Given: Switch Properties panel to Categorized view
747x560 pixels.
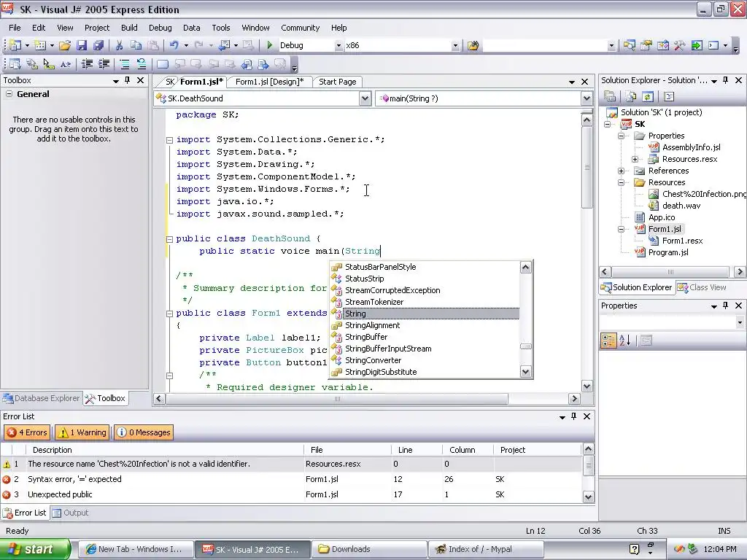Looking at the screenshot, I should tap(608, 341).
